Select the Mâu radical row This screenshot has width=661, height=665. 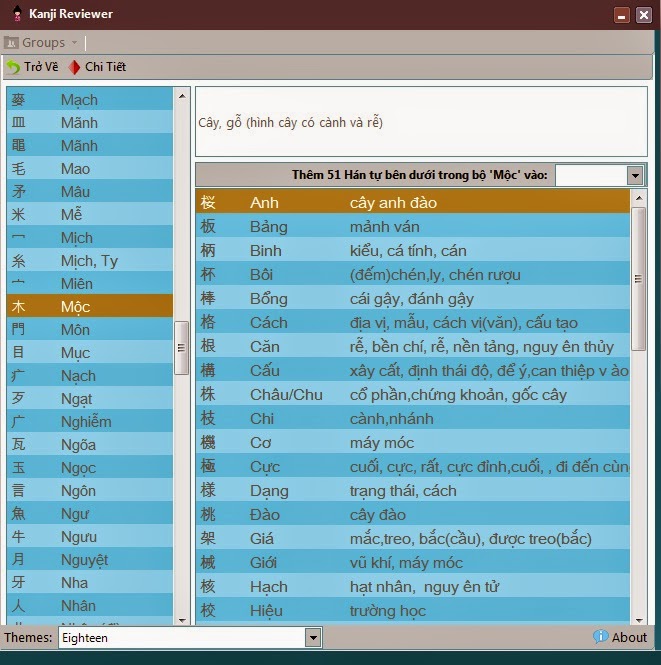pos(90,192)
